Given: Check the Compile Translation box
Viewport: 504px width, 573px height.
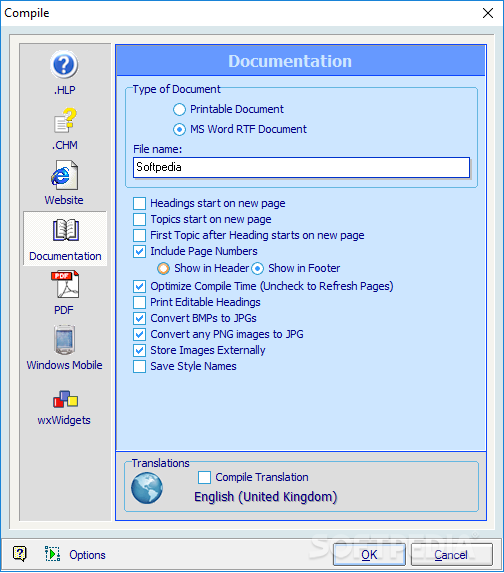Looking at the screenshot, I should coord(204,477).
